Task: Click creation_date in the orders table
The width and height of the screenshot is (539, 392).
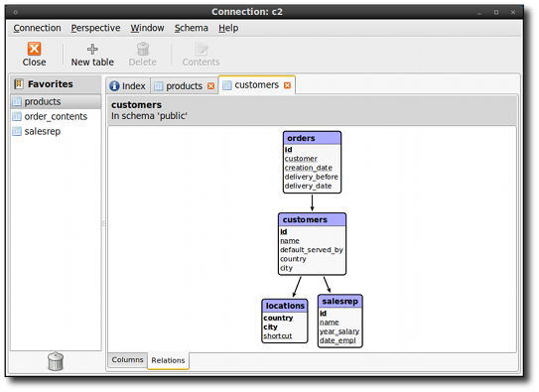Action: point(309,168)
